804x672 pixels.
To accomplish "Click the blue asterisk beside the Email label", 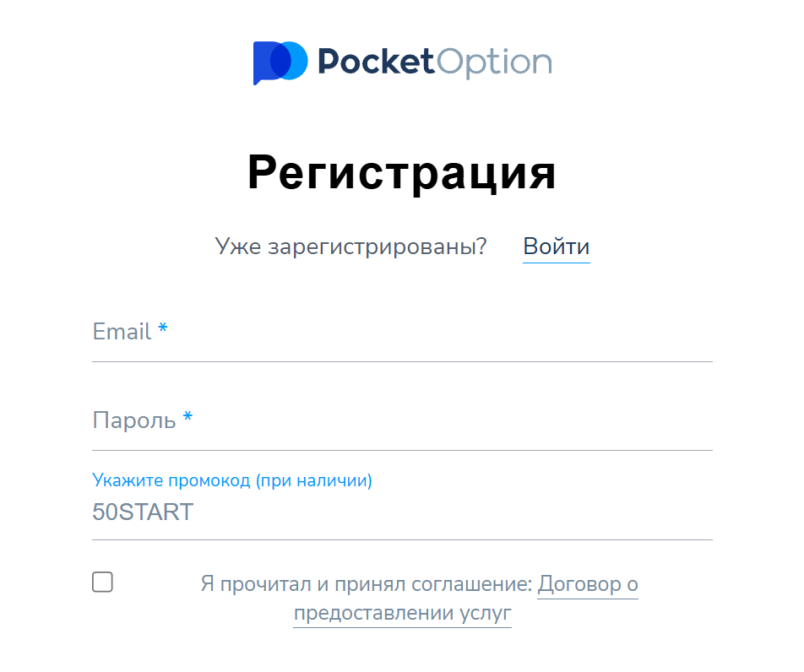I will point(163,330).
